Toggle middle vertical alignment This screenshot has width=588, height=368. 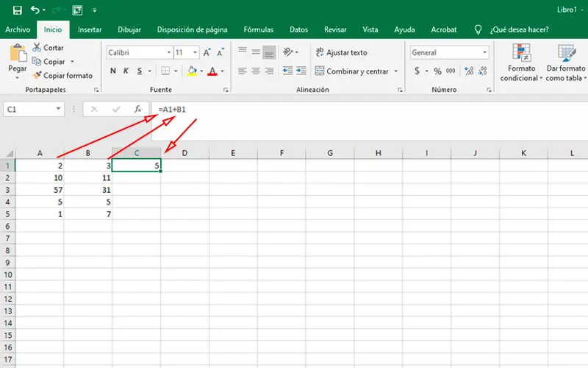(256, 52)
